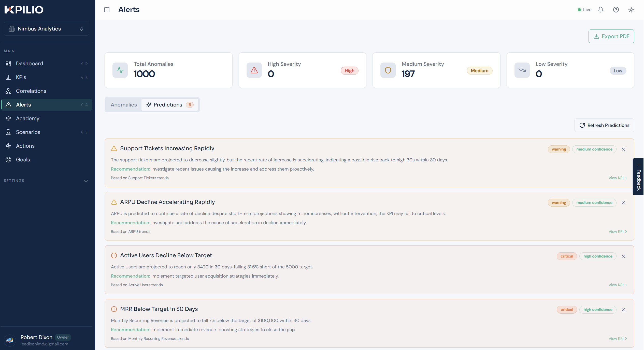This screenshot has width=644, height=350.
Task: Expand the Settings section chevron
Action: 86,181
